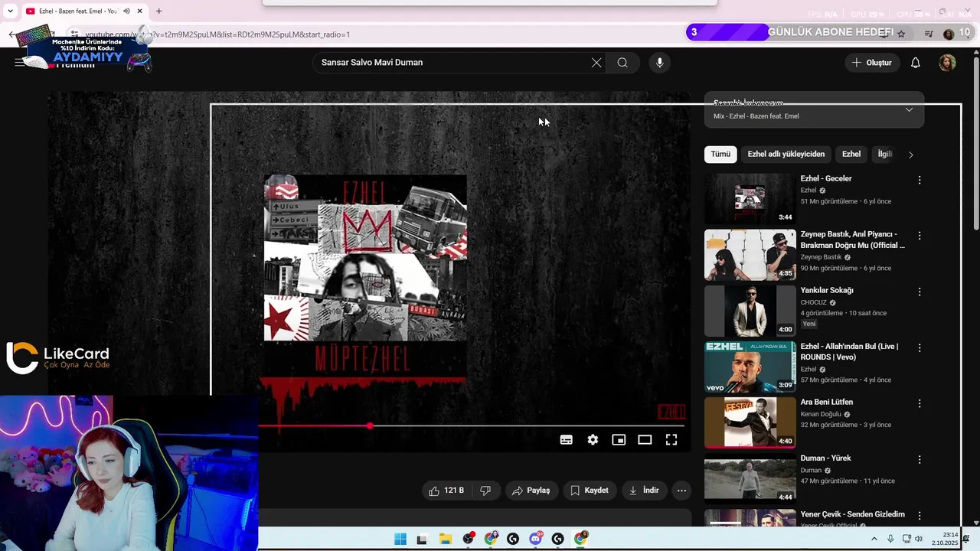
Task: Open options for Bırakman Doğru Mu video
Action: coord(920,236)
